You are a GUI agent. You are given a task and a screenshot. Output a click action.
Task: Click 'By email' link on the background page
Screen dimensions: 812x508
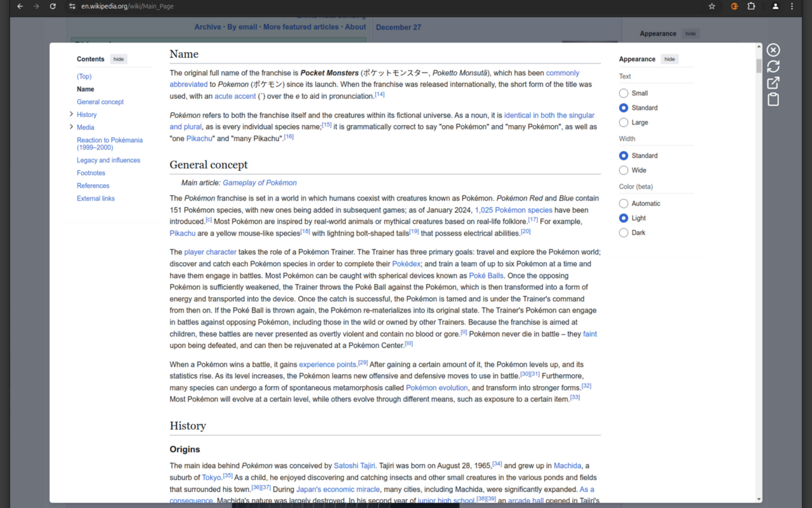tap(242, 27)
